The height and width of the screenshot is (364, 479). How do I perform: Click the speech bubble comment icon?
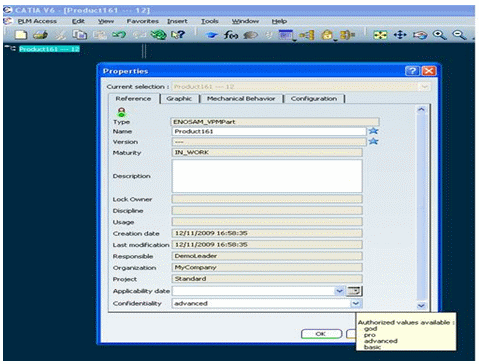[x=250, y=35]
